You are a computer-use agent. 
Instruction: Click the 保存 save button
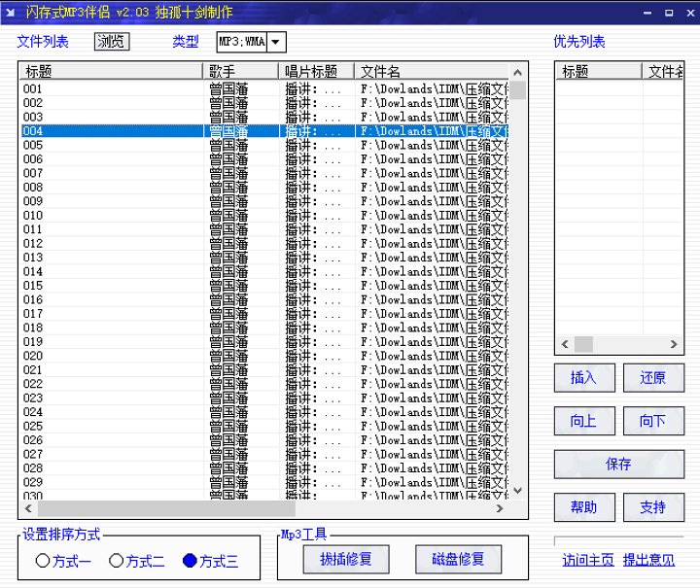[619, 464]
